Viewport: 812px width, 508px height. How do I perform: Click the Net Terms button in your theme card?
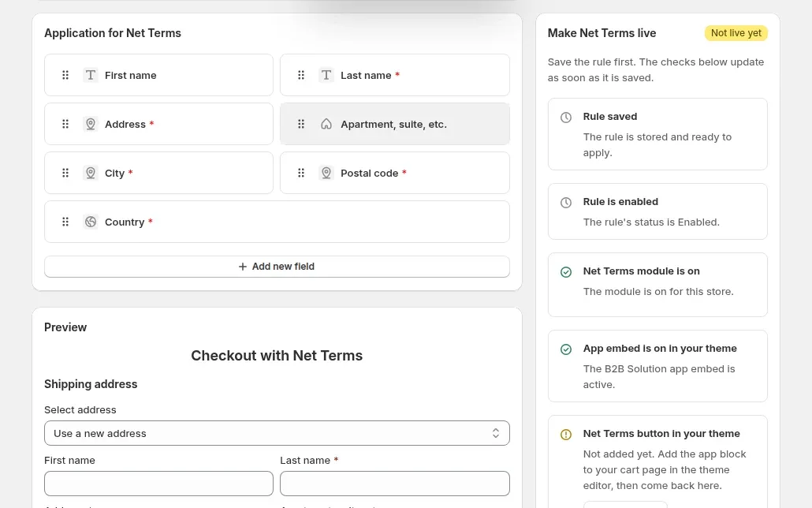[657, 462]
